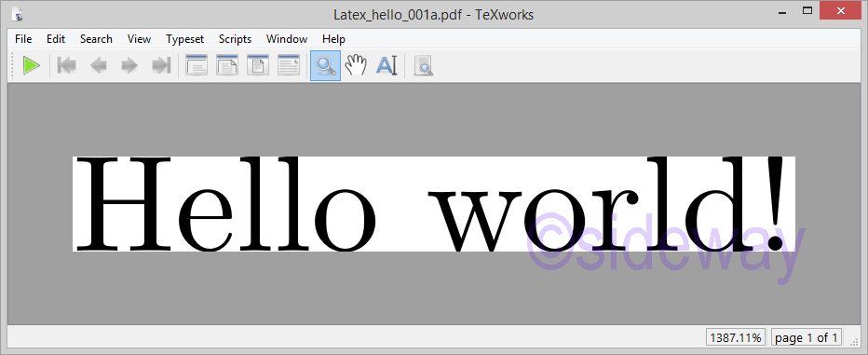
Task: Click the previous page arrow
Action: [x=99, y=66]
